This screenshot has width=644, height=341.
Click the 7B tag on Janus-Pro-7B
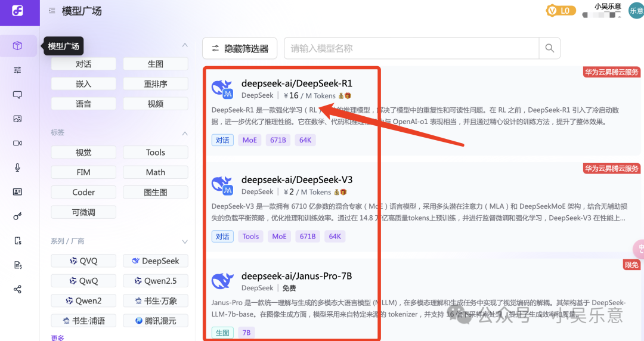click(246, 333)
